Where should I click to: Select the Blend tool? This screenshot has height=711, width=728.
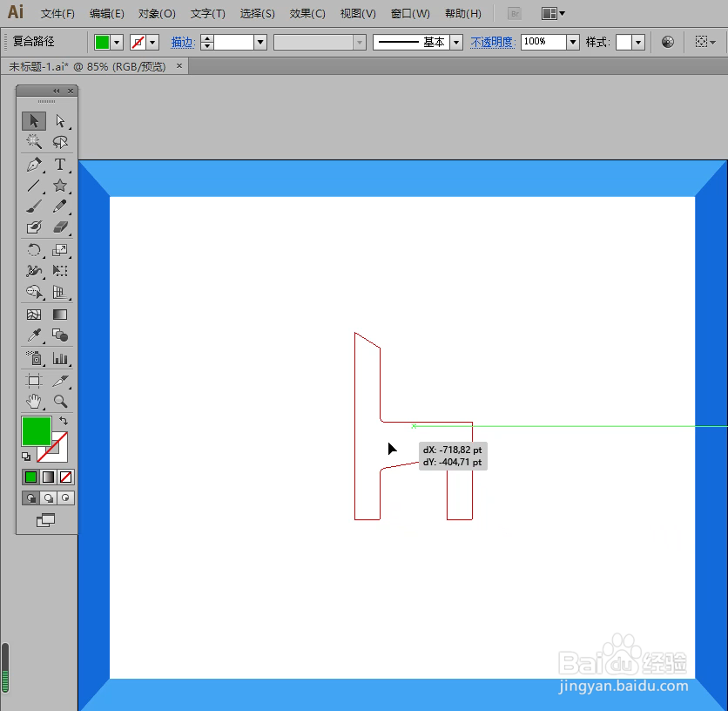(60, 335)
